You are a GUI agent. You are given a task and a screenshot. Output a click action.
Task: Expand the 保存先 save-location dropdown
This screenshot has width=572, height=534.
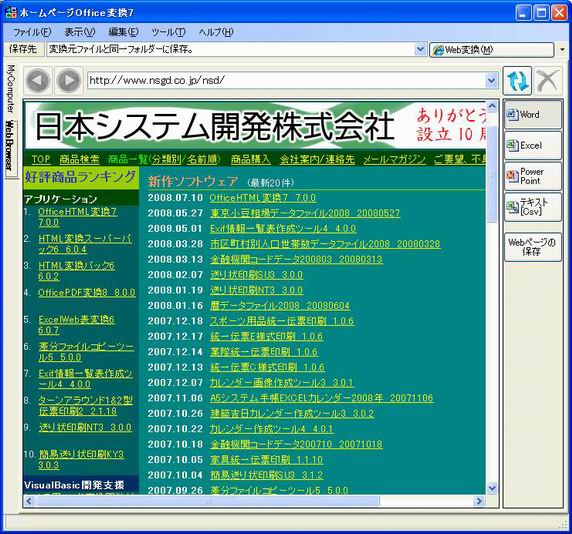point(420,49)
